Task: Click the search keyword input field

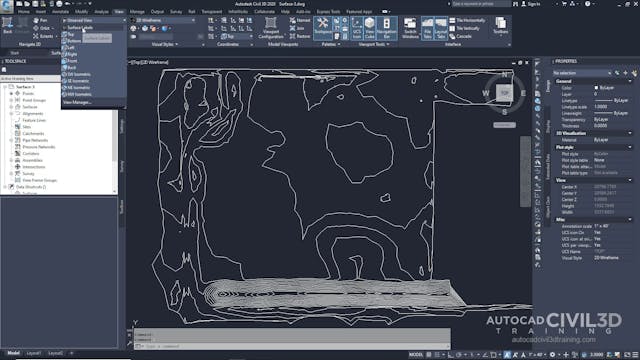Action: coord(481,4)
